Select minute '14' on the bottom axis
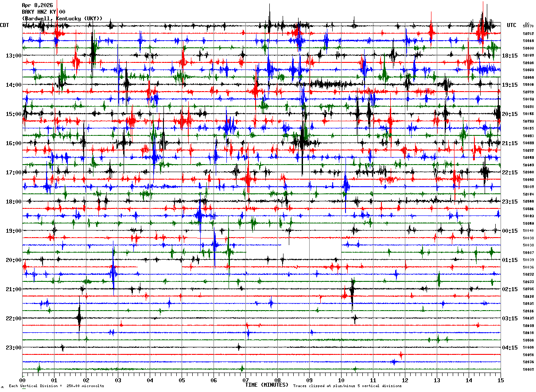 pyautogui.click(x=469, y=380)
